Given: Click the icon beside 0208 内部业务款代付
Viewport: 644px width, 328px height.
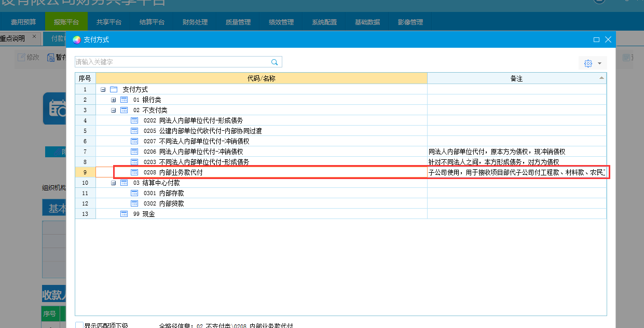Looking at the screenshot, I should point(134,172).
